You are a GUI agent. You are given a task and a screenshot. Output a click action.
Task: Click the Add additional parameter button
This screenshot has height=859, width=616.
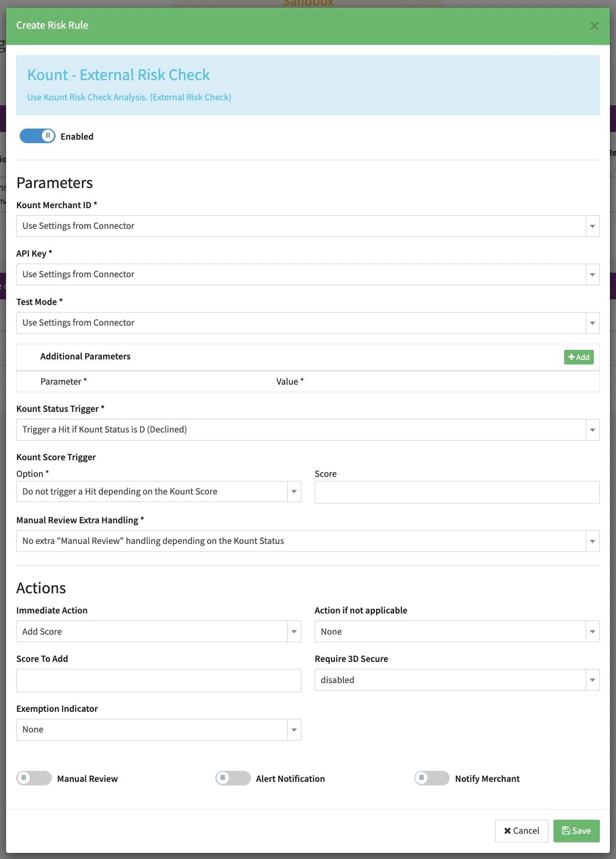(579, 357)
